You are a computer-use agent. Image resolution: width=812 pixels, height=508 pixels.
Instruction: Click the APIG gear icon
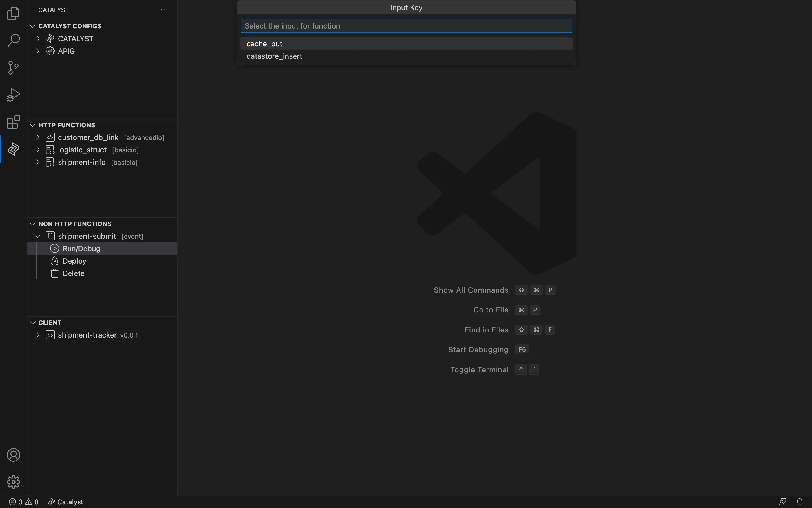50,51
